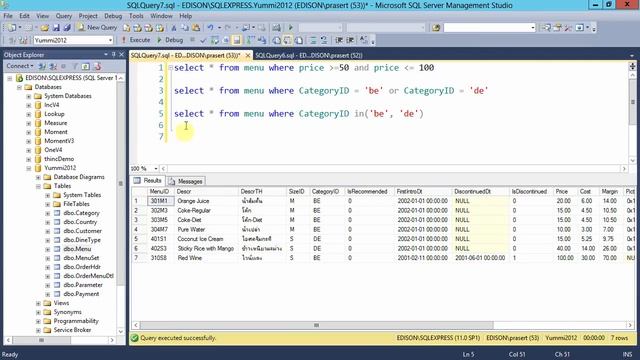The width and height of the screenshot is (640, 360).
Task: Click the New Query toolbar button
Action: [x=97, y=27]
